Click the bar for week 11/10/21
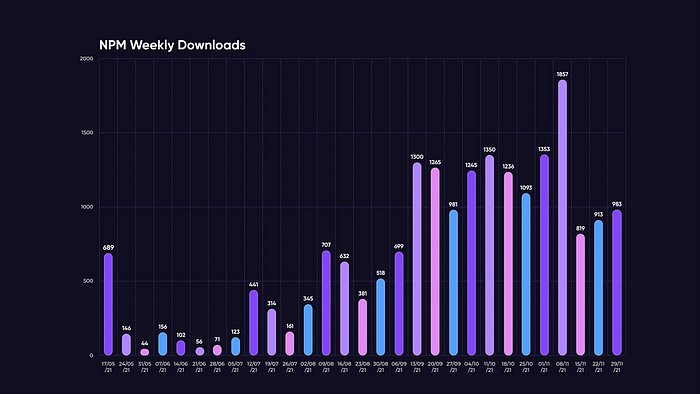 point(490,255)
